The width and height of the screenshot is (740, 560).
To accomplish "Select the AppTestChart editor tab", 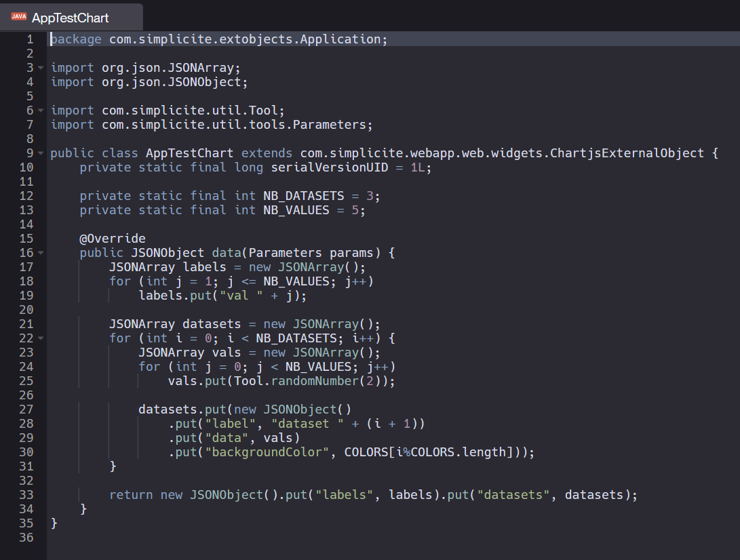I will click(70, 18).
